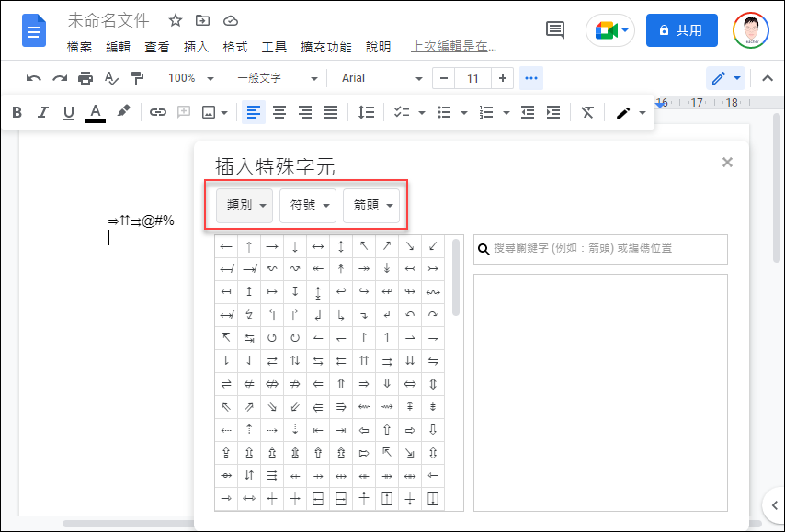Viewport: 785px width, 532px height.
Task: Expand the bulleted list options arrow
Action: point(463,113)
